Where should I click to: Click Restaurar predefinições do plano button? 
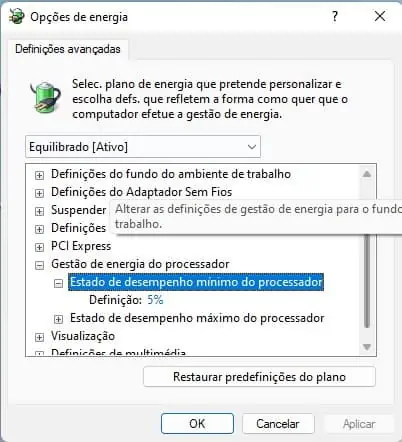point(259,377)
